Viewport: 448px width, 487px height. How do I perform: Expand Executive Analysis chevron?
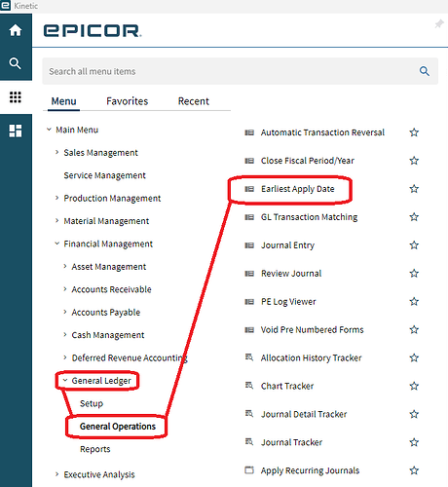coord(56,474)
